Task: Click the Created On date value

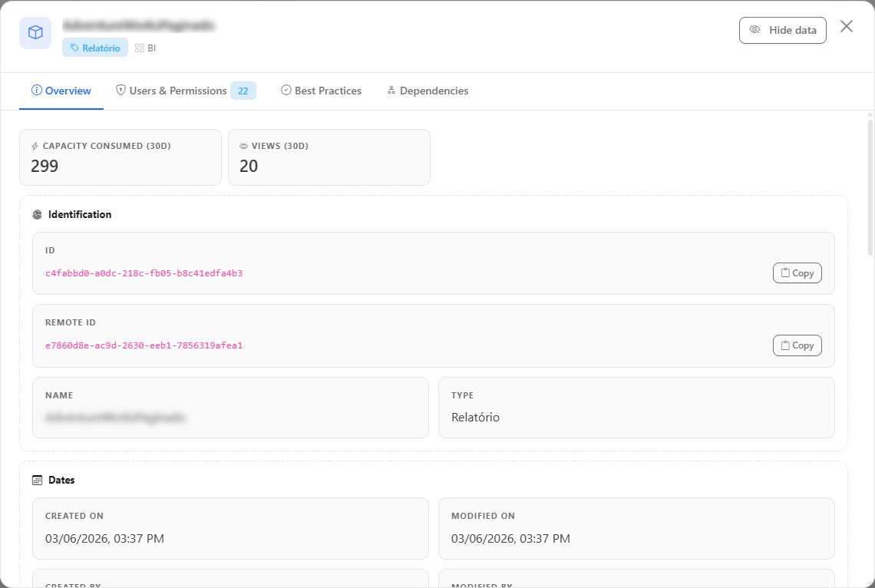Action: tap(105, 538)
